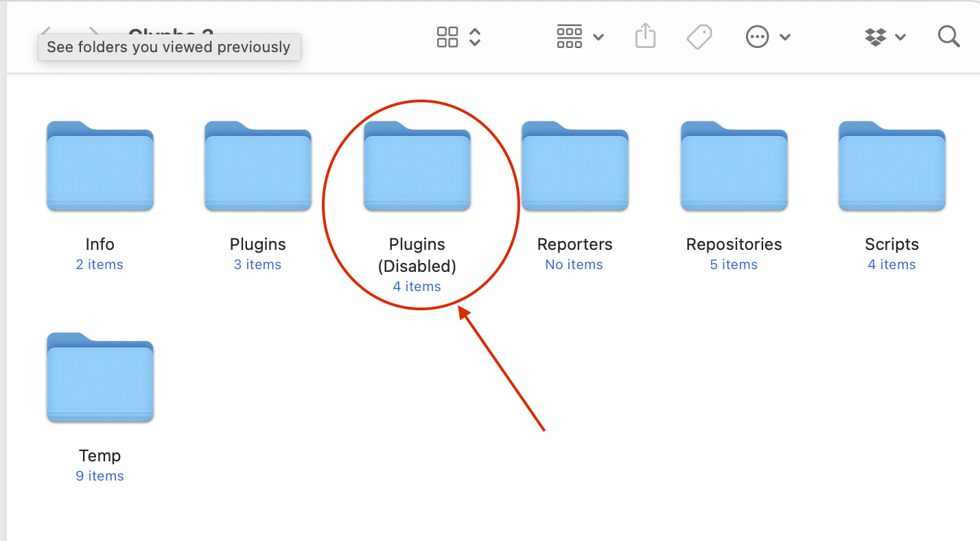Click the Share icon in toolbar
The height and width of the screenshot is (541, 980).
click(x=645, y=36)
